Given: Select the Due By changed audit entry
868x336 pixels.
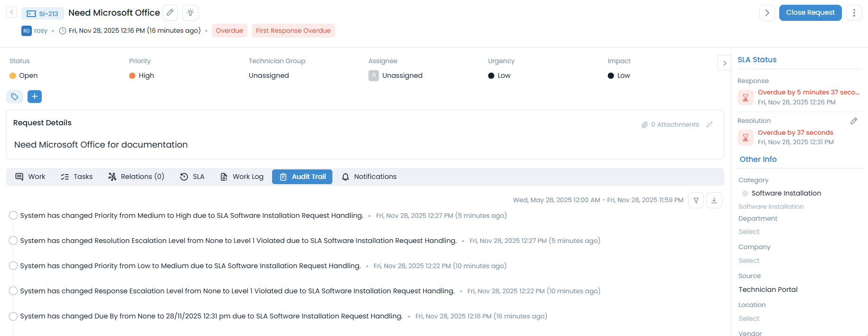Looking at the screenshot, I should click(13, 316).
